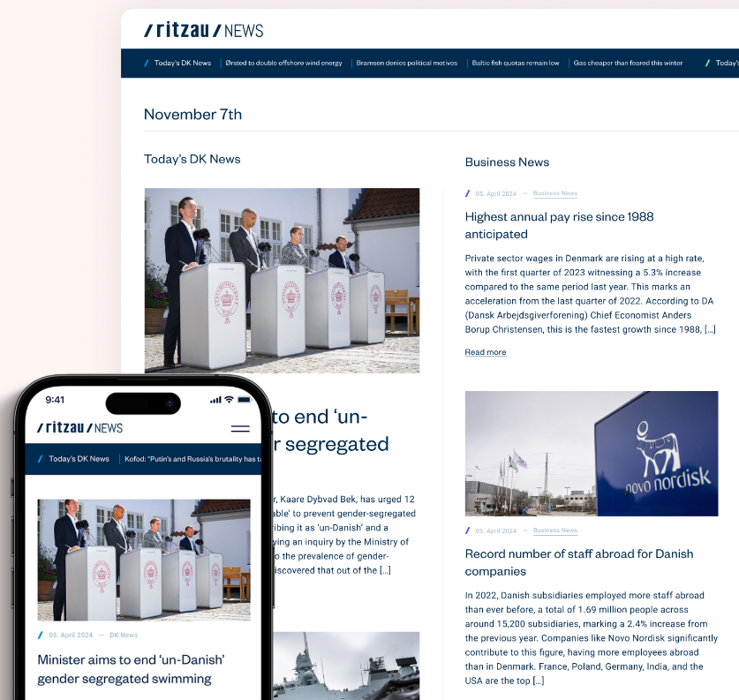Open 'Highest annual pay rise since 1988' headline
This screenshot has width=739, height=700.
click(x=559, y=225)
